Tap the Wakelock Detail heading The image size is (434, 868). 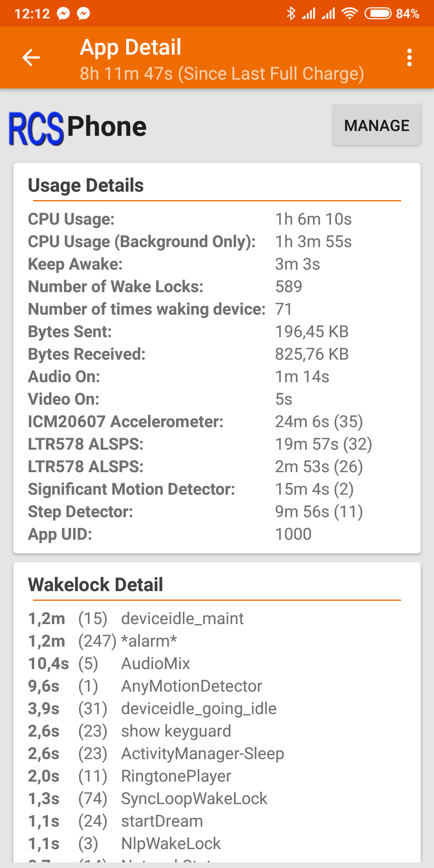95,585
